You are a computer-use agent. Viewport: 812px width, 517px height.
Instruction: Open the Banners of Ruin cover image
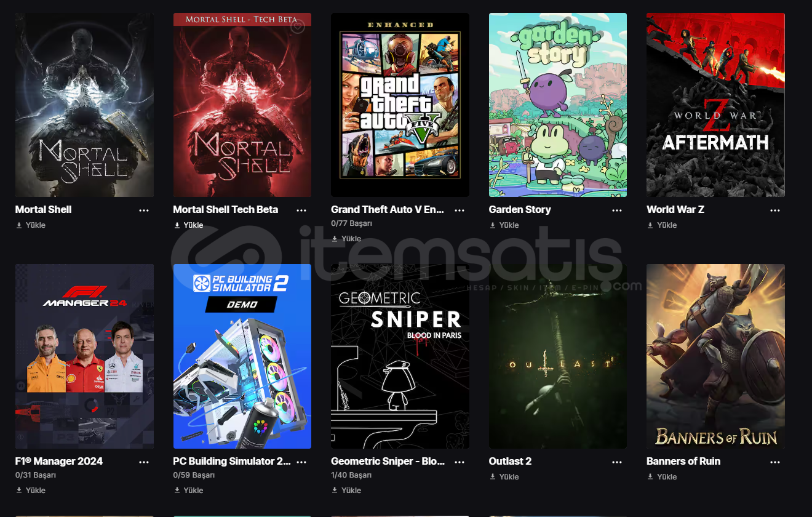point(715,356)
